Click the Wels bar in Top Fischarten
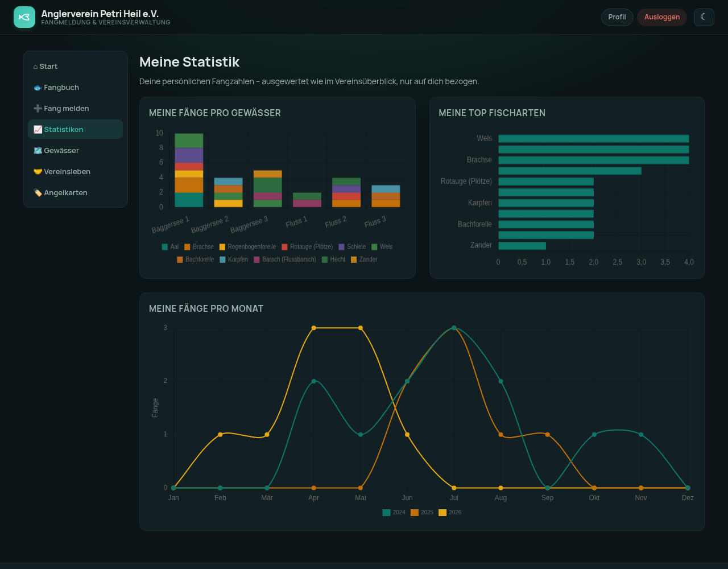 pos(594,139)
